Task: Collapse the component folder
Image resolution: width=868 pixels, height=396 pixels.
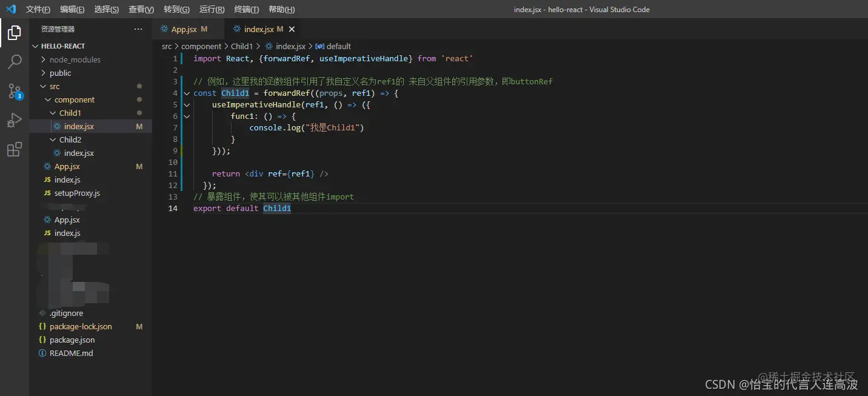Action: pyautogui.click(x=48, y=99)
